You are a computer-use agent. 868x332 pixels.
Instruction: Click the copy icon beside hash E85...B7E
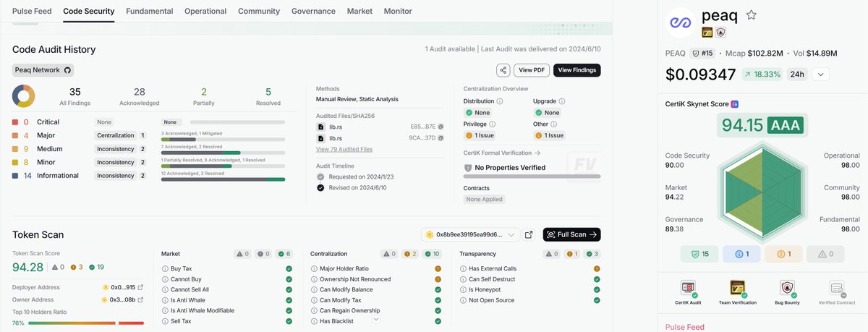point(441,126)
